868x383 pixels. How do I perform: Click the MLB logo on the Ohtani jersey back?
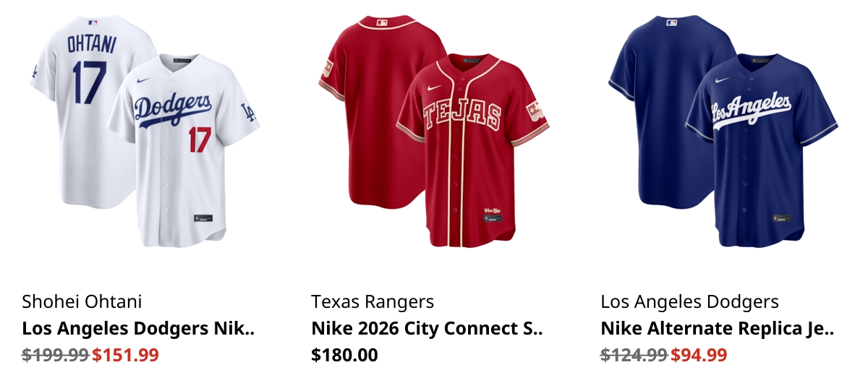92,22
